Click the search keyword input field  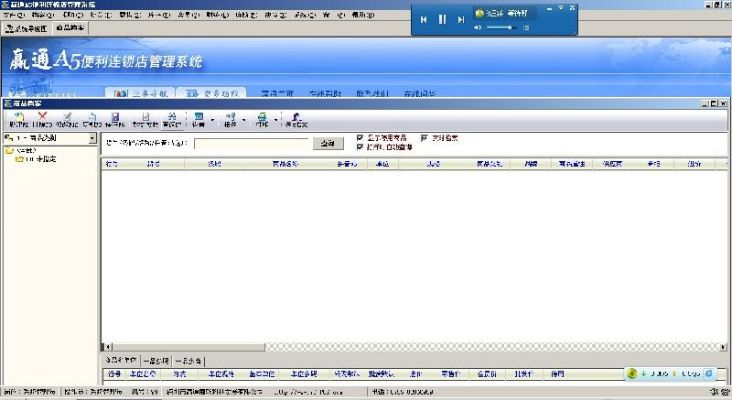pos(251,144)
